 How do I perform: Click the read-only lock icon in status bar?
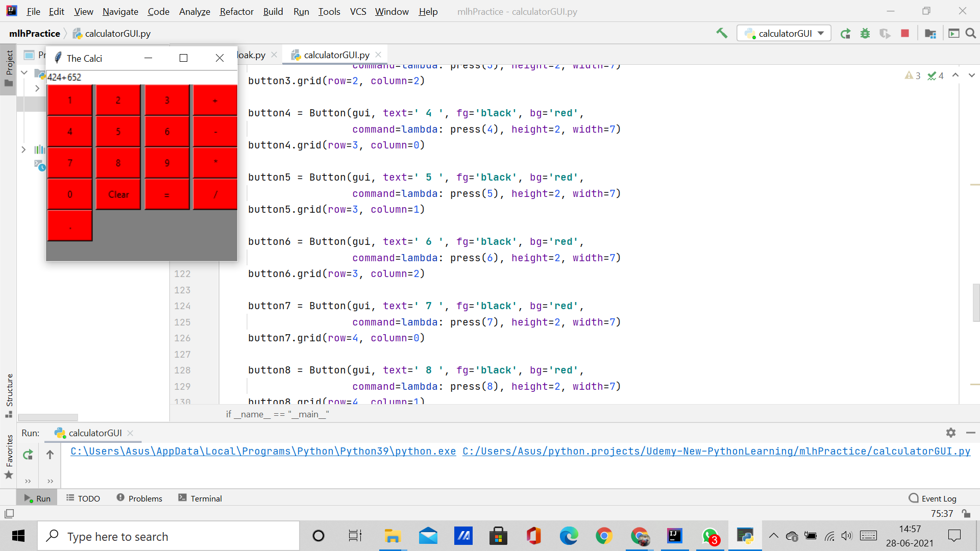(x=966, y=513)
